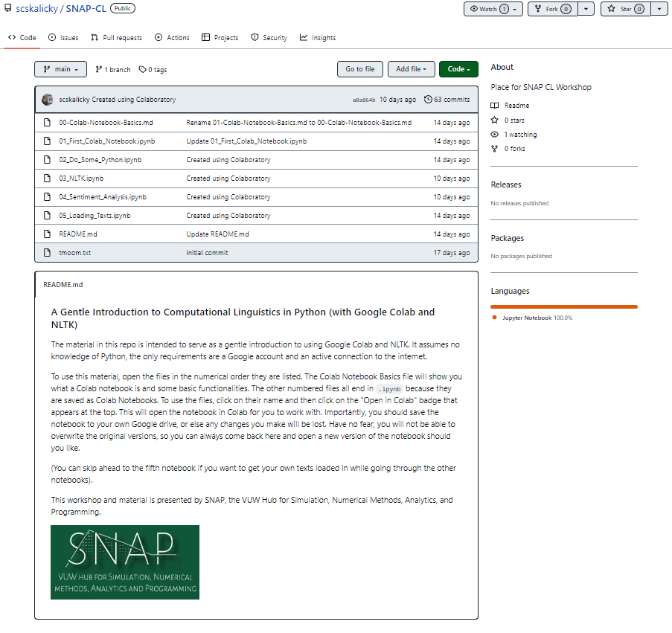Open the Insights tab

point(318,38)
